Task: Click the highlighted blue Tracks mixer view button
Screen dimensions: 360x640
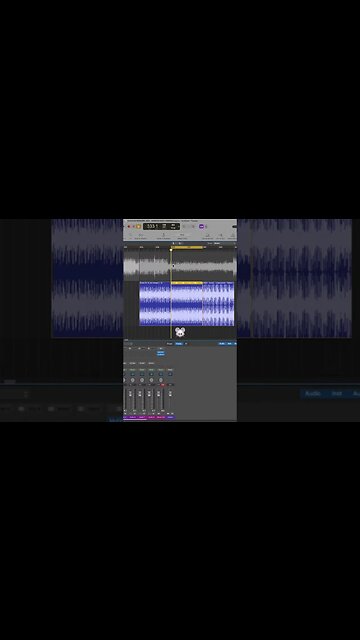Action: (x=179, y=344)
